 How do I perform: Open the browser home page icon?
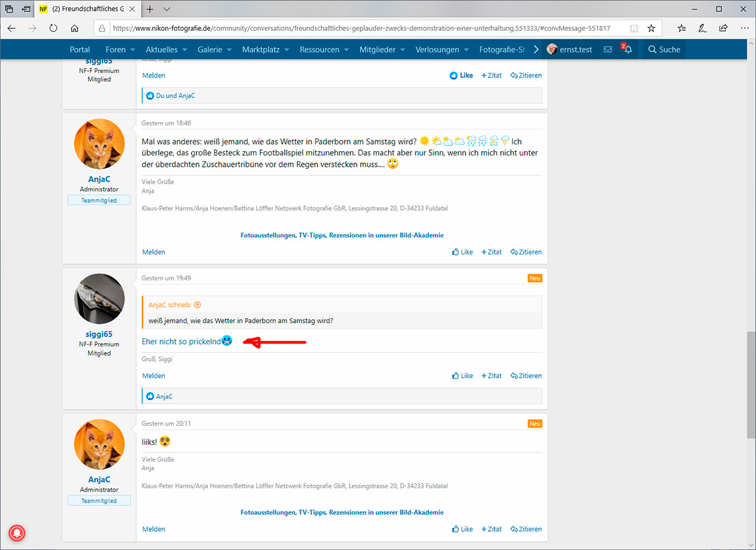point(74,28)
